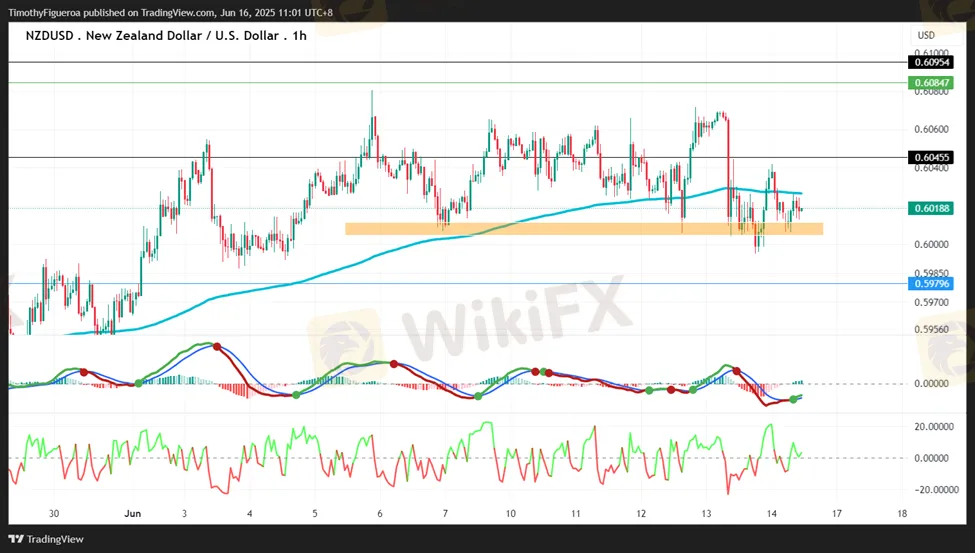
Task: Click the 0.61000 level on price scale
Action: coord(931,53)
